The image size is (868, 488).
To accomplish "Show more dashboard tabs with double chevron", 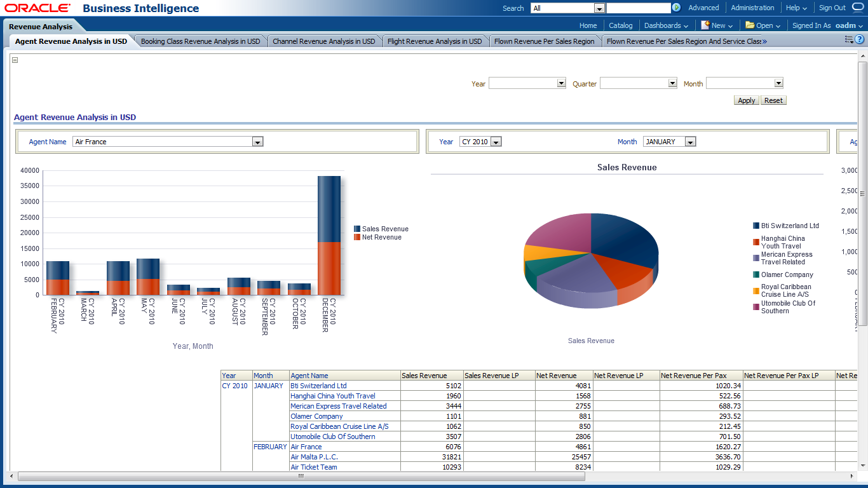I will 764,41.
